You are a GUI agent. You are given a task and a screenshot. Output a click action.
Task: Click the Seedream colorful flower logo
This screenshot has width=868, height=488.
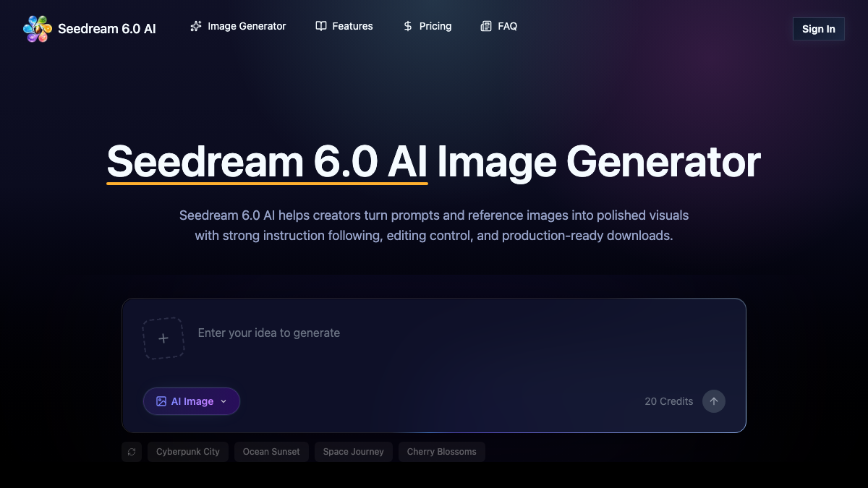pyautogui.click(x=37, y=29)
